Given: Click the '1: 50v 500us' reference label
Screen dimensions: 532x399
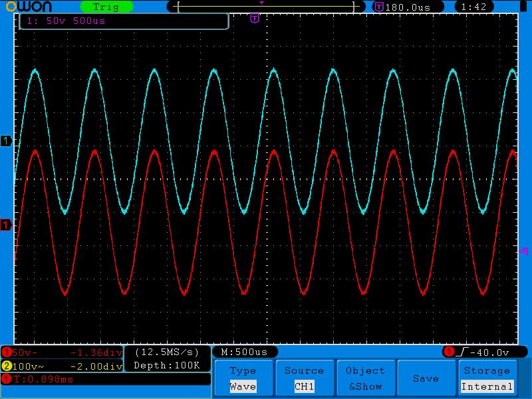Looking at the screenshot, I should pyautogui.click(x=66, y=21).
